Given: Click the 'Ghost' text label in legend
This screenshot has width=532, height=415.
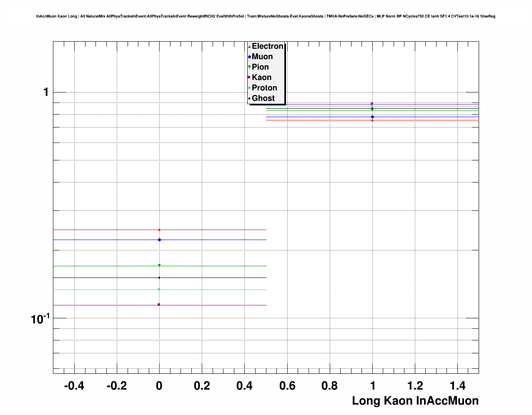Looking at the screenshot, I should pyautogui.click(x=263, y=98).
